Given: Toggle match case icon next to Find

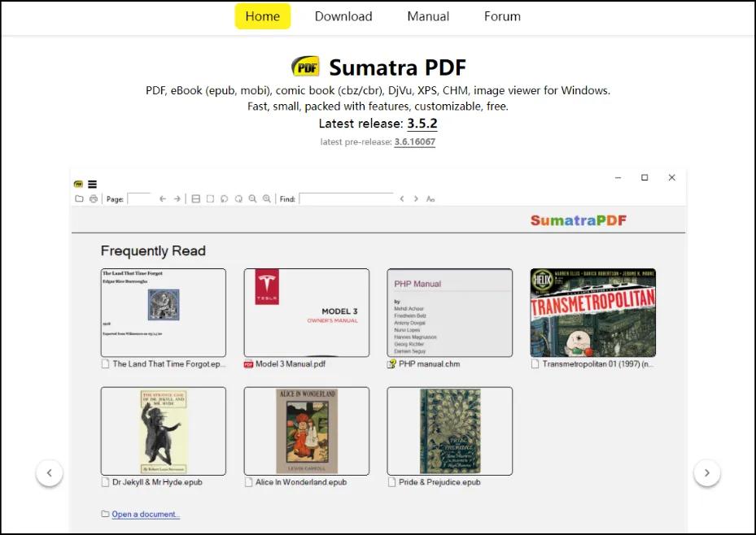Looking at the screenshot, I should [x=430, y=198].
